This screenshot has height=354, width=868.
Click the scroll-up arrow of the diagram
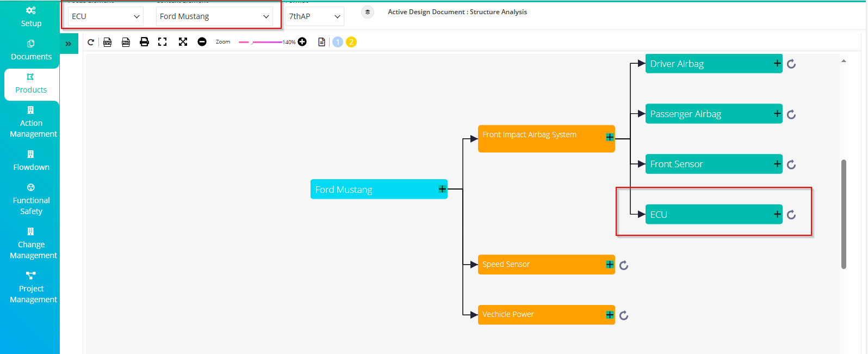point(844,61)
